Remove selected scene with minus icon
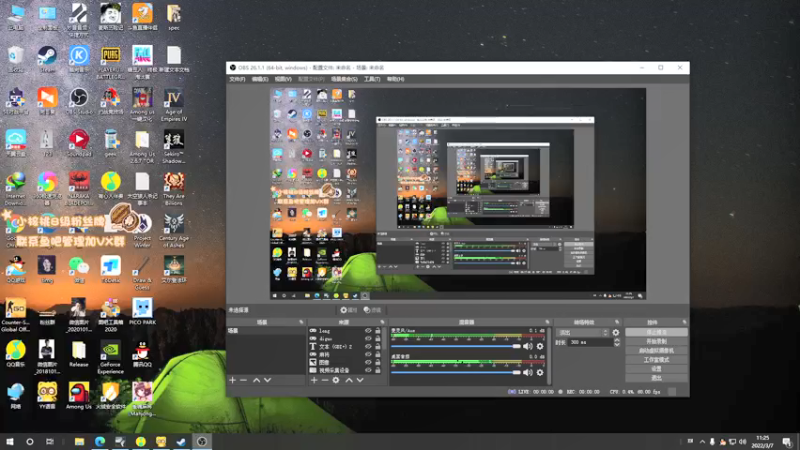The height and width of the screenshot is (450, 800). [x=243, y=380]
